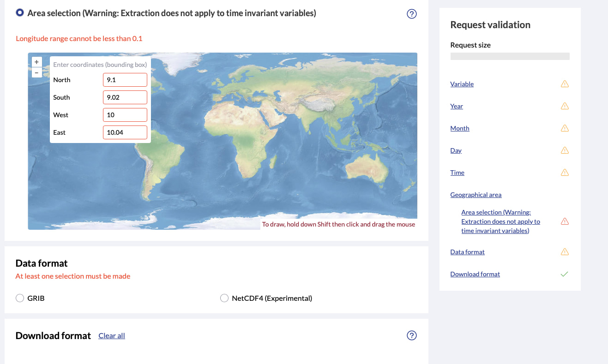
Task: Zoom out on the map
Action: pyautogui.click(x=36, y=72)
